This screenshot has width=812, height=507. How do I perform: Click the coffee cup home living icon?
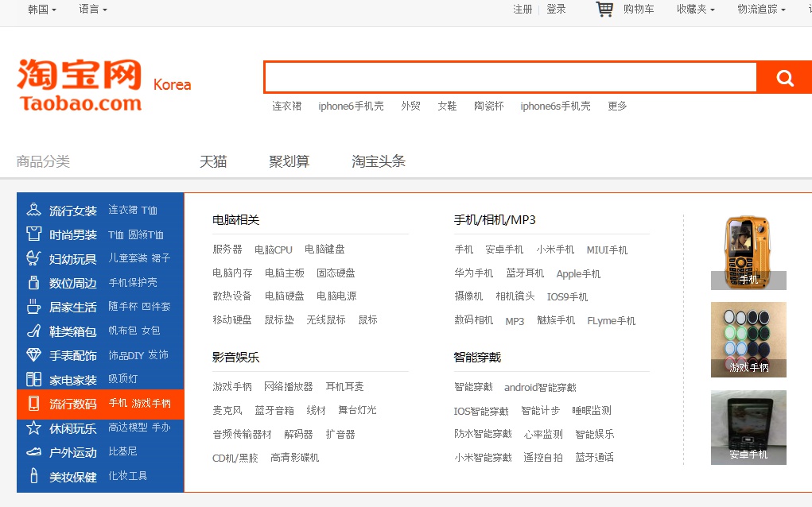(33, 307)
